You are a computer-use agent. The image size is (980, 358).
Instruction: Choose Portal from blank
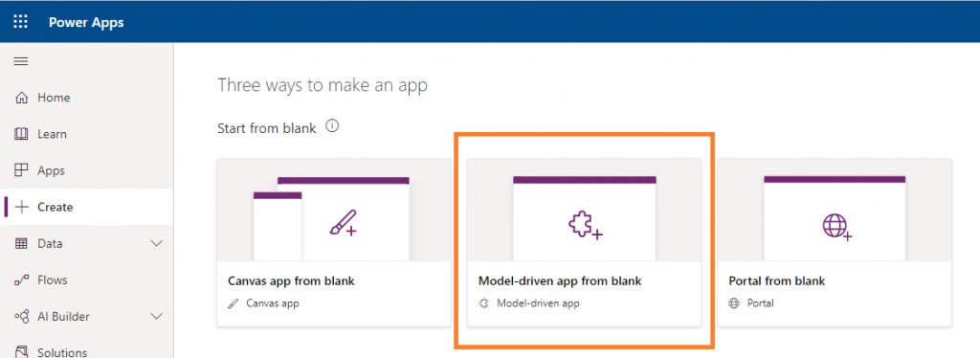pyautogui.click(x=835, y=242)
